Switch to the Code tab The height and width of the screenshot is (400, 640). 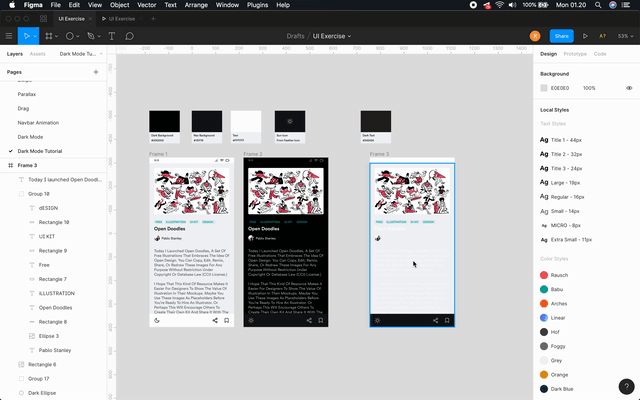pos(600,54)
